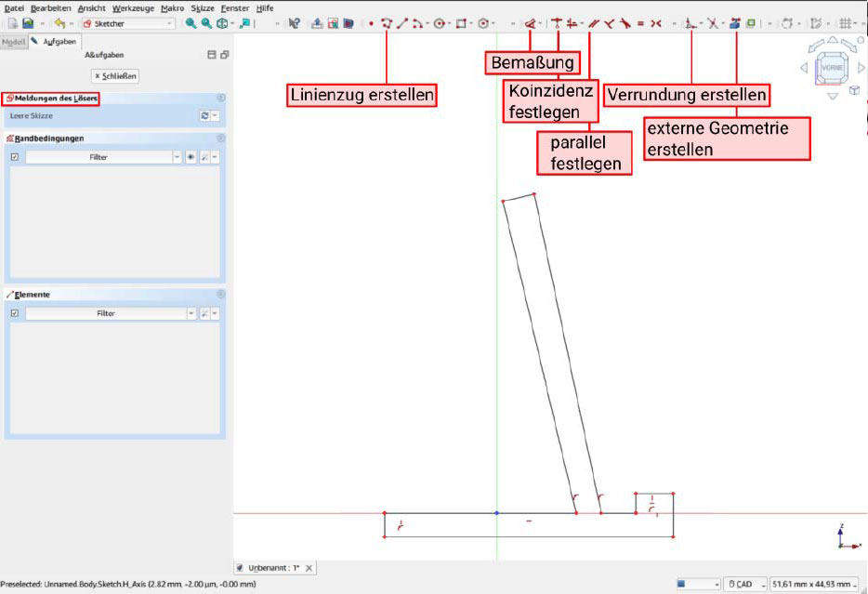Image resolution: width=868 pixels, height=594 pixels.
Task: Collapse the Randbedingungen panel
Action: [220, 139]
